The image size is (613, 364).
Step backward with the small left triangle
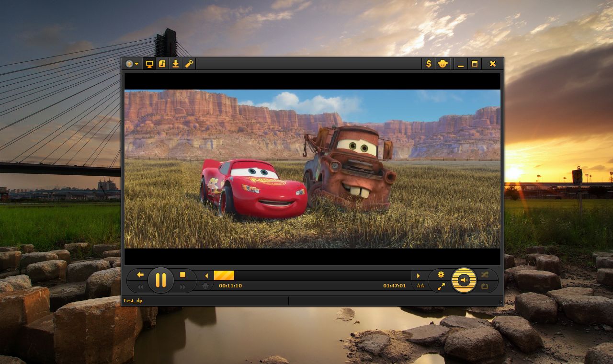pyautogui.click(x=206, y=275)
